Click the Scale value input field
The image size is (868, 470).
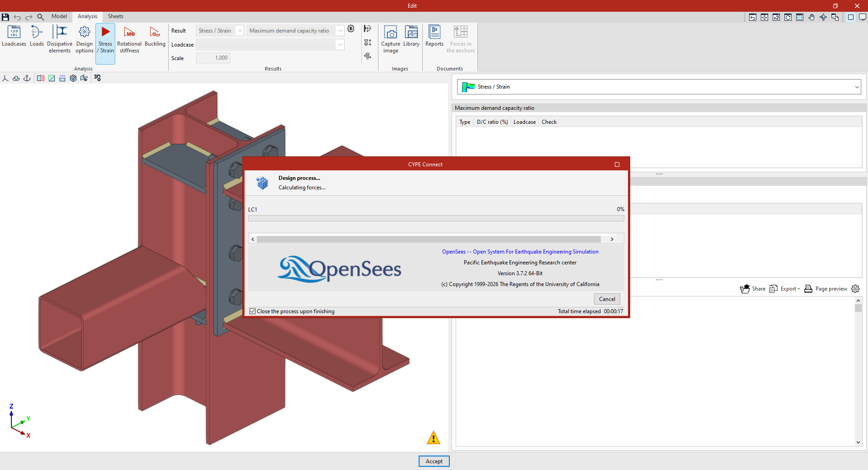(x=213, y=58)
